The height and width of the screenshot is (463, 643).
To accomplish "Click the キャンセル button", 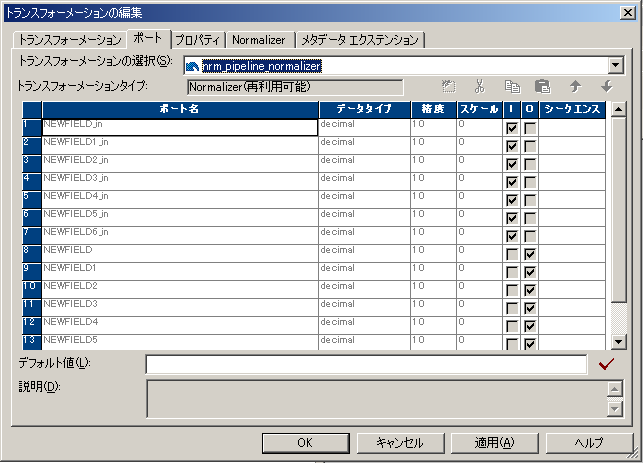I will [400, 442].
